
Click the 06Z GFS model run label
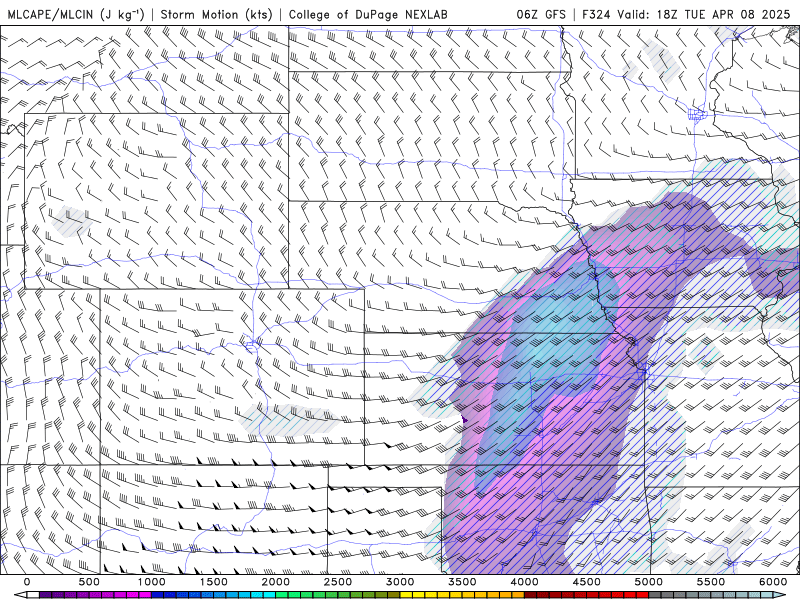tap(541, 14)
